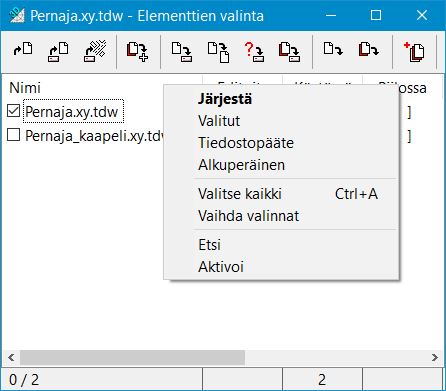Click the red plus stacked documents icon
The image size is (446, 391).
click(414, 52)
